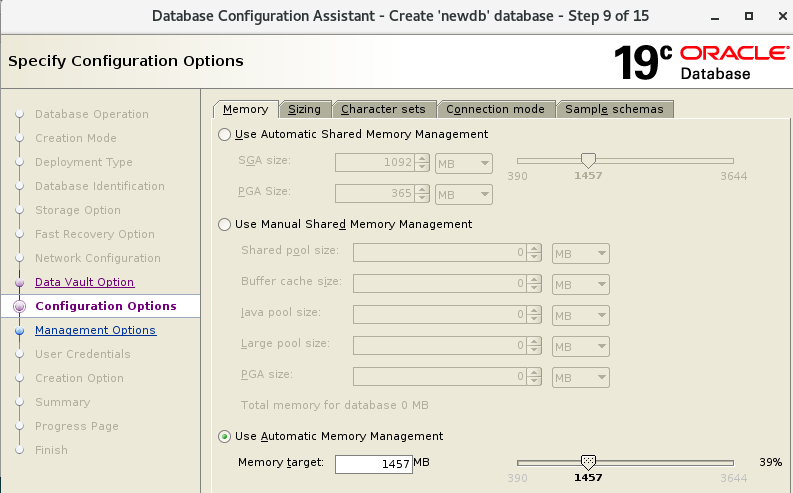Open the PGA Size MB unit dropdown
This screenshot has height=493, width=793.
[x=464, y=194]
